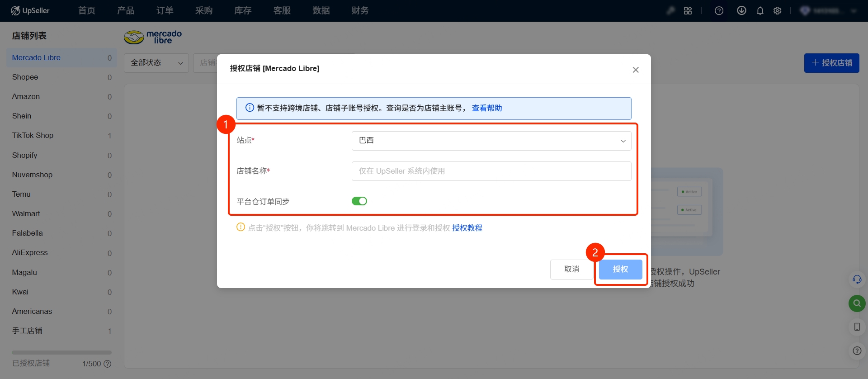Open the 产品 menu
The height and width of the screenshot is (379, 868).
(126, 10)
